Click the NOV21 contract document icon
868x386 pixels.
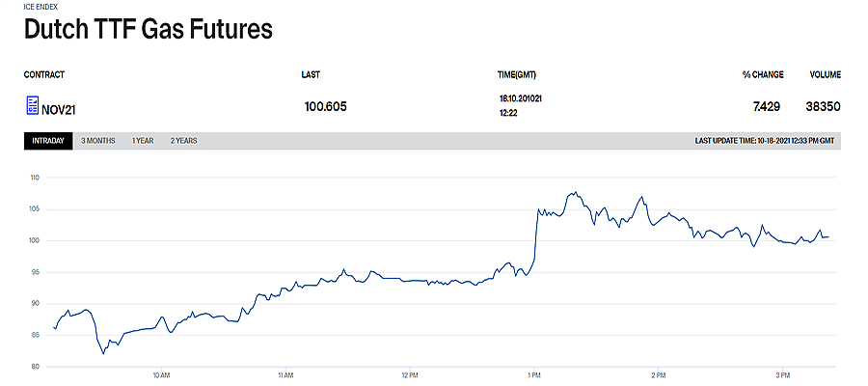tap(33, 105)
